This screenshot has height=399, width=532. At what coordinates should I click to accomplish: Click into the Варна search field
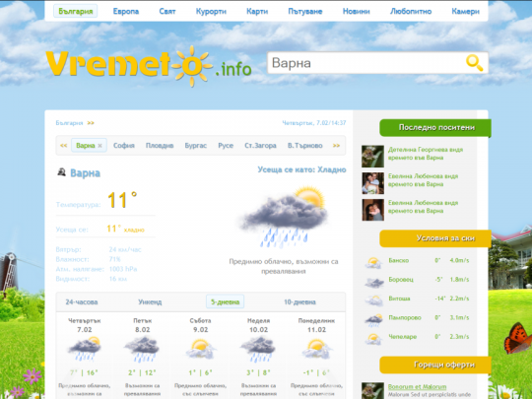tap(366, 63)
